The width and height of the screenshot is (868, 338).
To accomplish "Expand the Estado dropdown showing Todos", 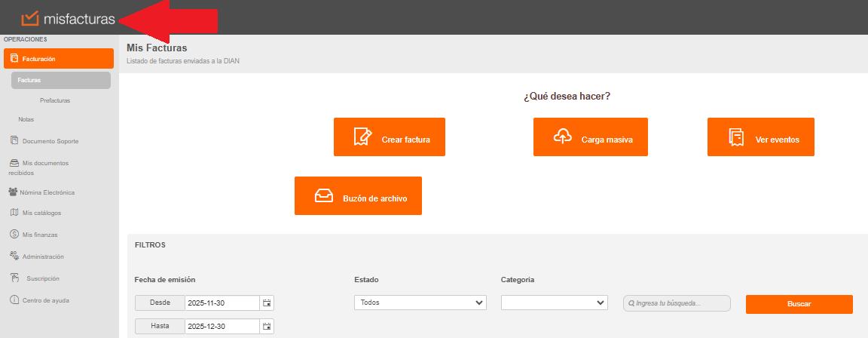I will click(420, 303).
